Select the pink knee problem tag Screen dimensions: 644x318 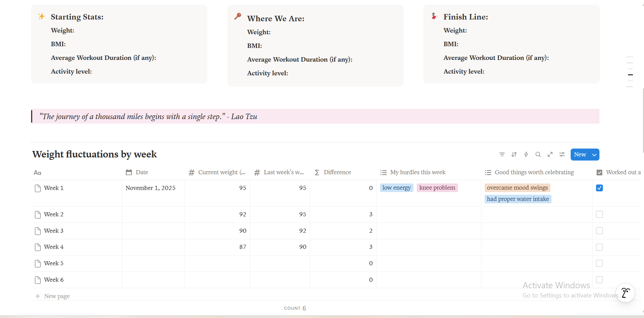tap(437, 188)
